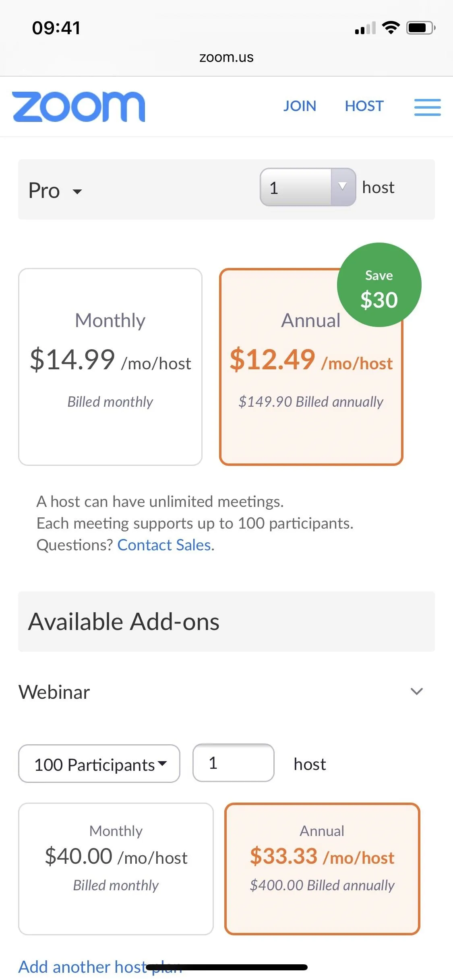Tap the zoom.us address bar

coord(226,58)
